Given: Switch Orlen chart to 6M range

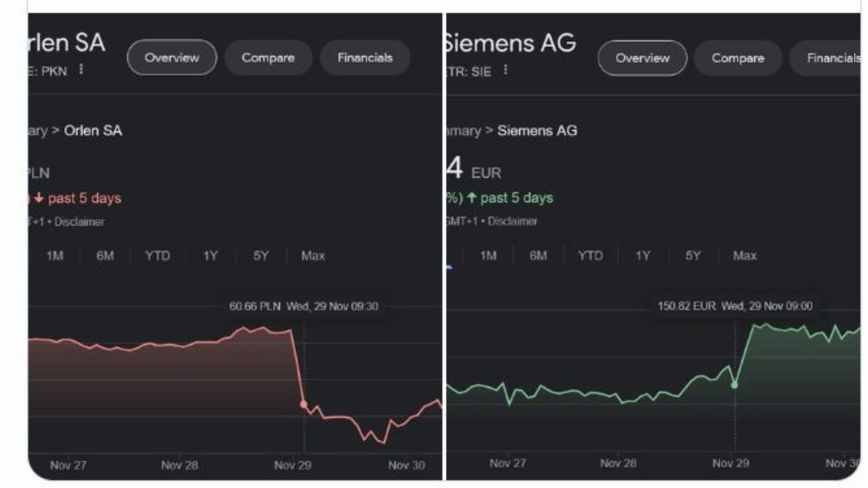Looking at the screenshot, I should pyautogui.click(x=105, y=256).
